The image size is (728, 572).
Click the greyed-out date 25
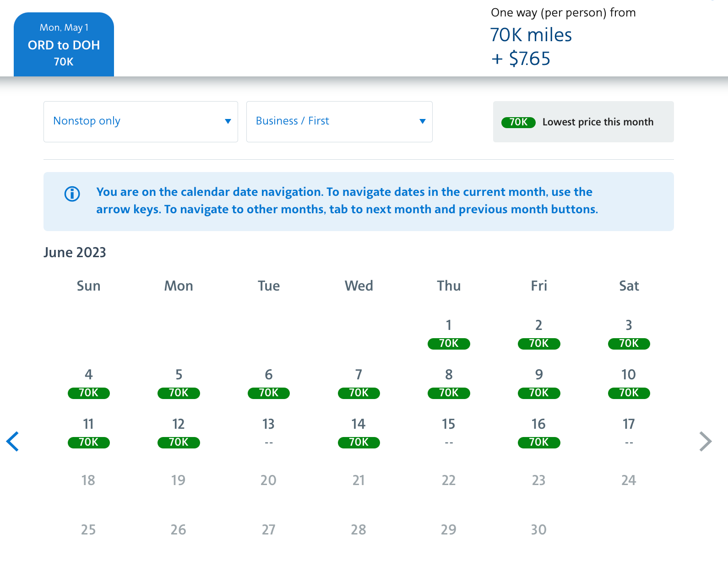tap(88, 529)
